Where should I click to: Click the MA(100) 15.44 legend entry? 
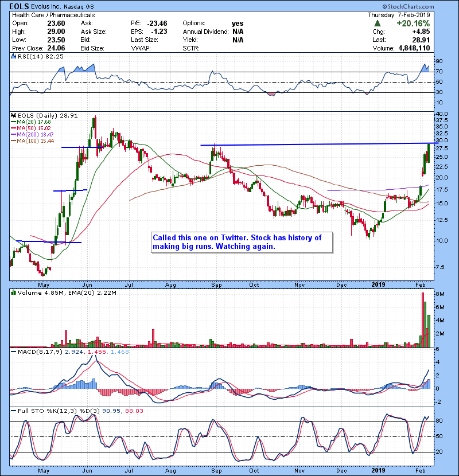32,141
